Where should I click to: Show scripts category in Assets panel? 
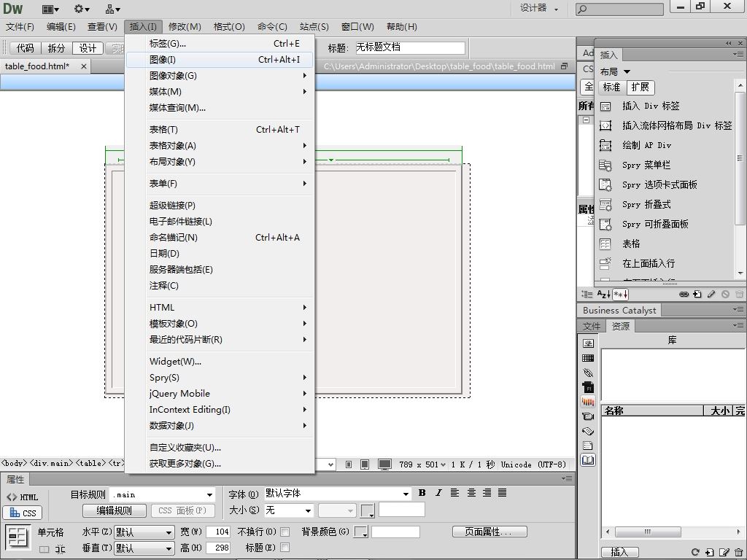click(x=588, y=431)
